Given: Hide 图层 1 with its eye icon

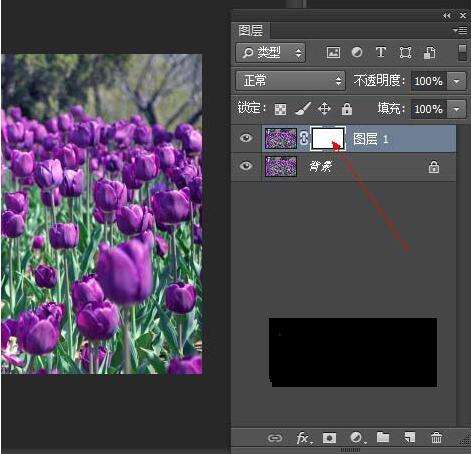Looking at the screenshot, I should pos(246,138).
